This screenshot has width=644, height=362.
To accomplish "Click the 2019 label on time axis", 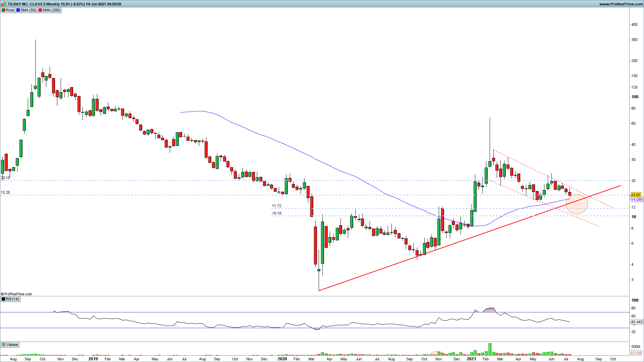I will tap(93, 359).
